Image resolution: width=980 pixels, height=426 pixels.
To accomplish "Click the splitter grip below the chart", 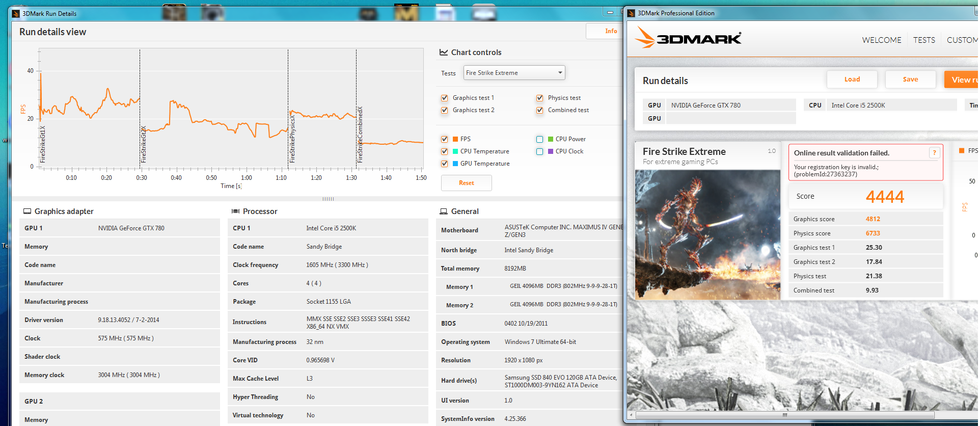I will 328,199.
